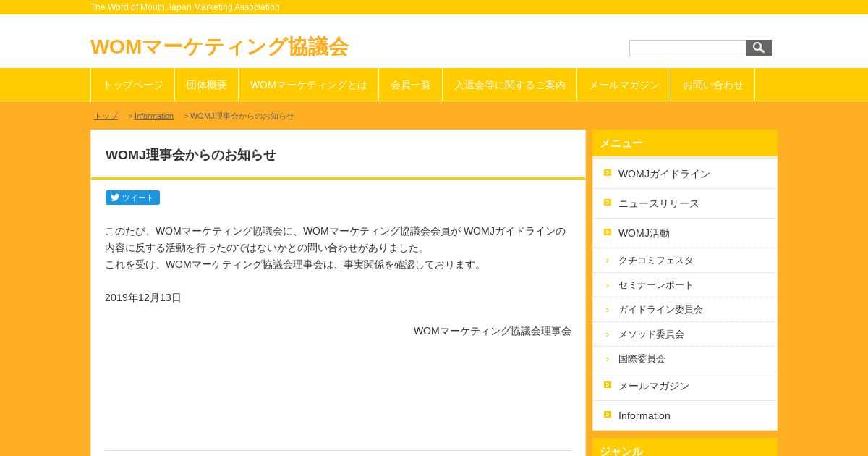Click the article heading WOMJ理事会からのお知らせ
This screenshot has width=868, height=456.
point(191,155)
